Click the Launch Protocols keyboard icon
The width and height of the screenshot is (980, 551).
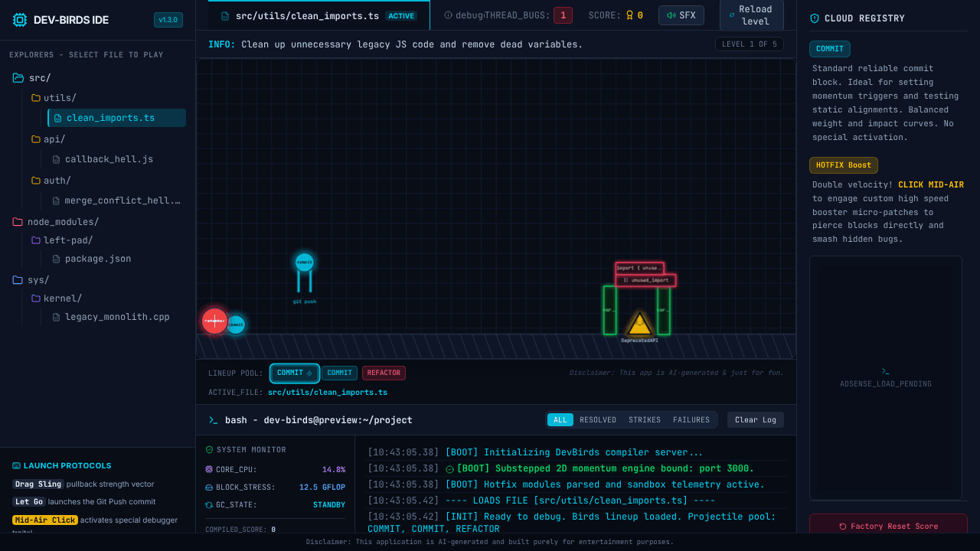tap(16, 465)
